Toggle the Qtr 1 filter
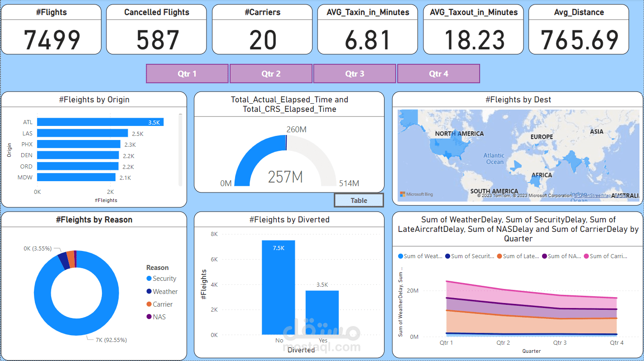 coord(187,73)
